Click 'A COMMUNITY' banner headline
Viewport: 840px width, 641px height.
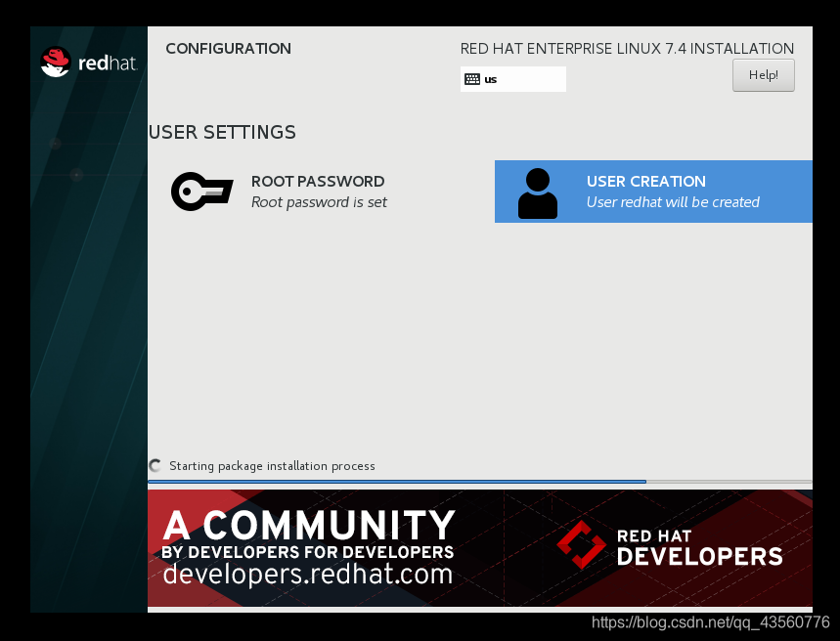point(309,526)
